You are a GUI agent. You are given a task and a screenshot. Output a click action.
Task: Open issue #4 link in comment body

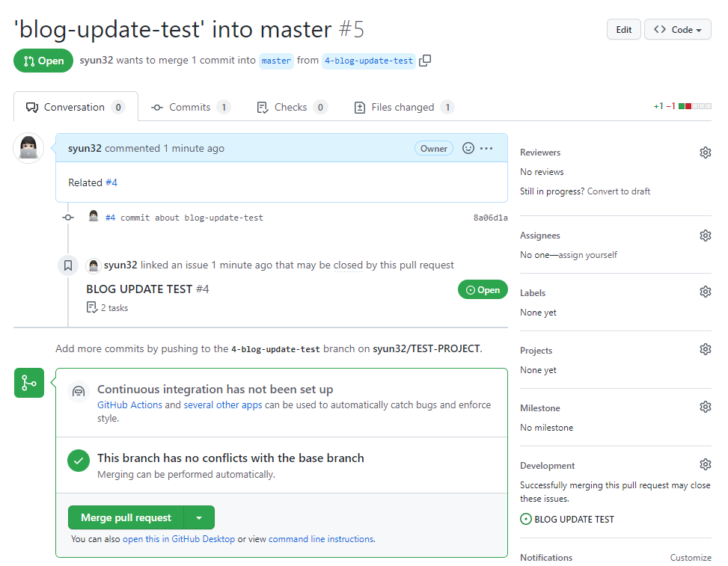tap(111, 182)
